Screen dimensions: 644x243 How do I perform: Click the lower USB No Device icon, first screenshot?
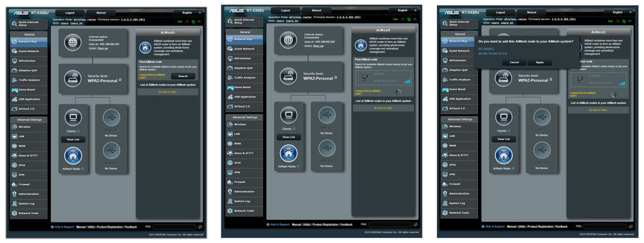coord(111,150)
